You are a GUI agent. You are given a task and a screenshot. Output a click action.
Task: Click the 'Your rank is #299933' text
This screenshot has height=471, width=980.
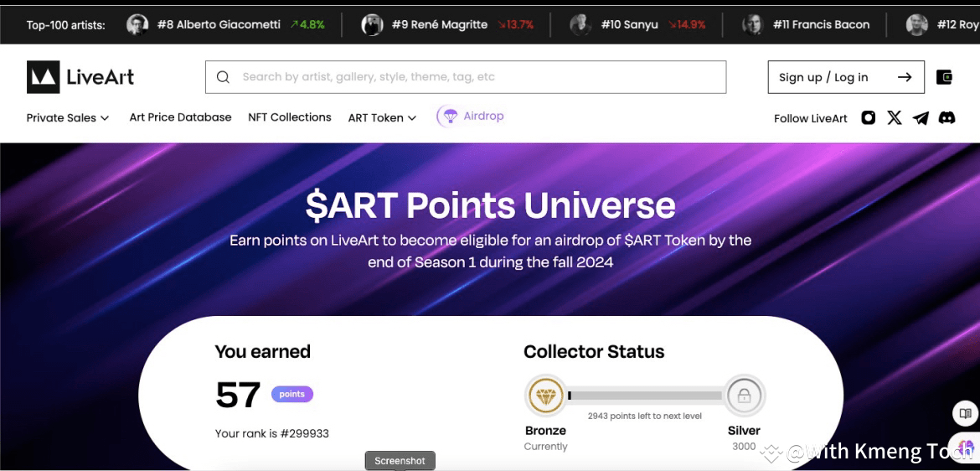point(272,433)
